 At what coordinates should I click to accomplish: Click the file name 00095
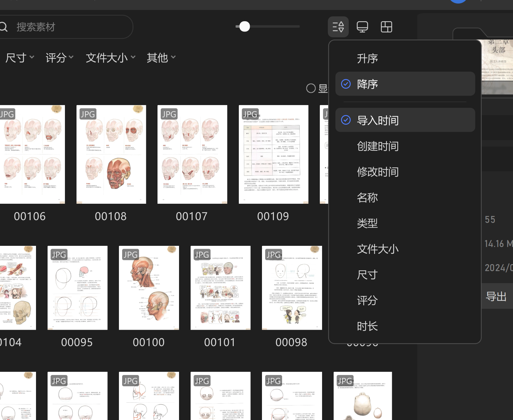(77, 342)
